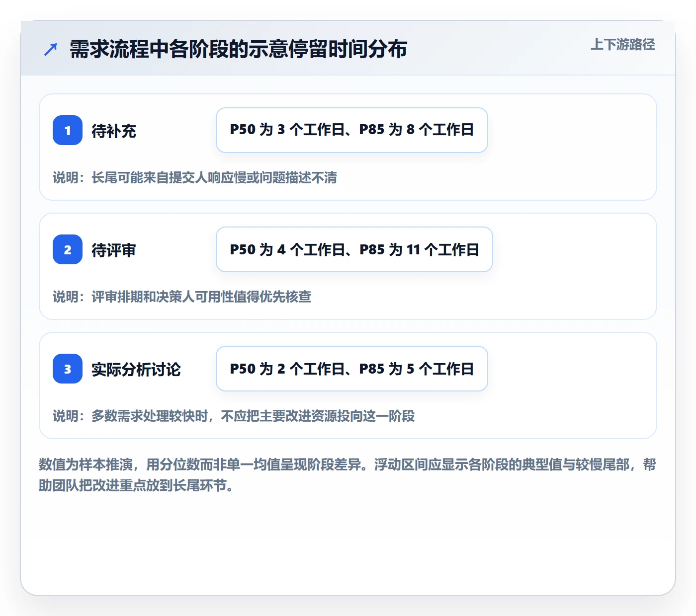This screenshot has width=696, height=616.
Task: Click the note about 提交人响应慢
Action: [195, 177]
